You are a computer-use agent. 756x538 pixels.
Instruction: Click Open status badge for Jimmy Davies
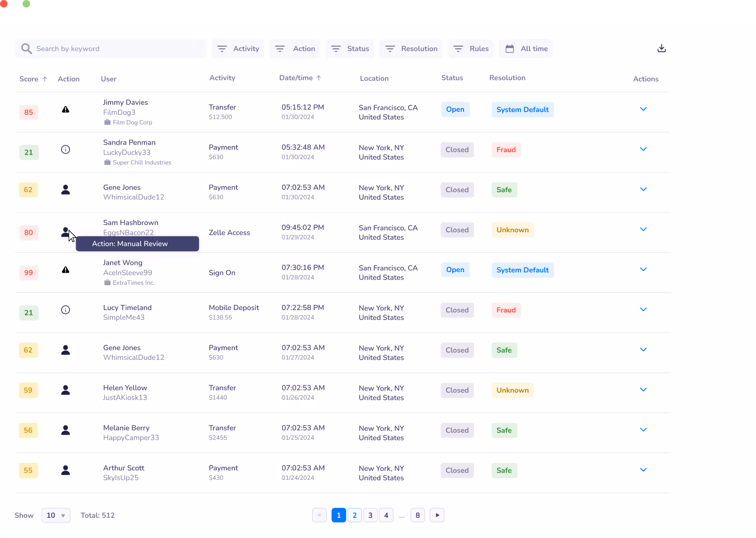point(455,109)
